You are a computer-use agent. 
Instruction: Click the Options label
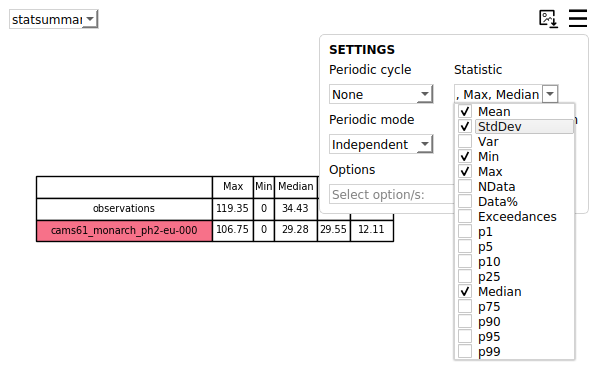[352, 170]
